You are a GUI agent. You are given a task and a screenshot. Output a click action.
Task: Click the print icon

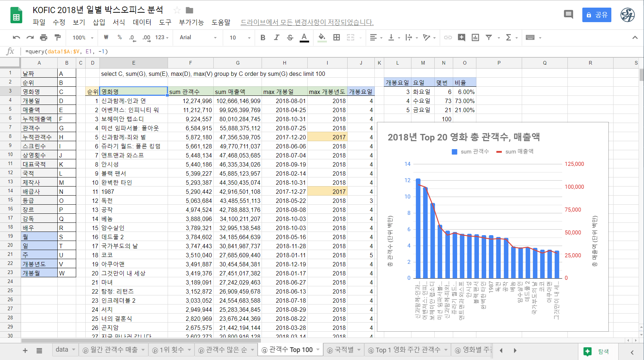point(44,37)
